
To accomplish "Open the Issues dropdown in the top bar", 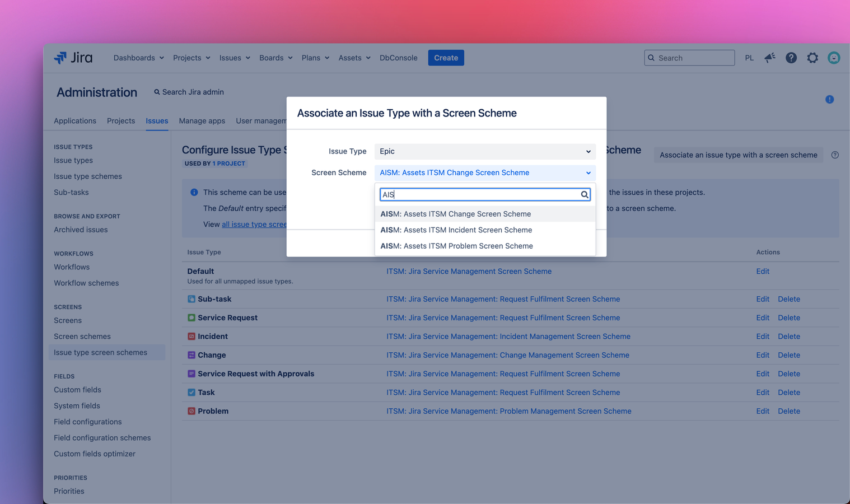I will tap(235, 58).
